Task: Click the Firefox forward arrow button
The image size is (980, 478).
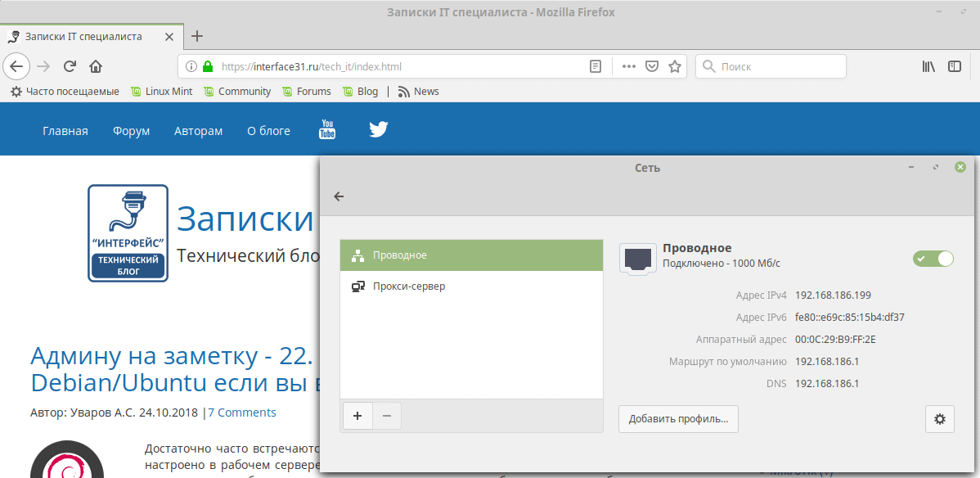Action: pyautogui.click(x=43, y=66)
